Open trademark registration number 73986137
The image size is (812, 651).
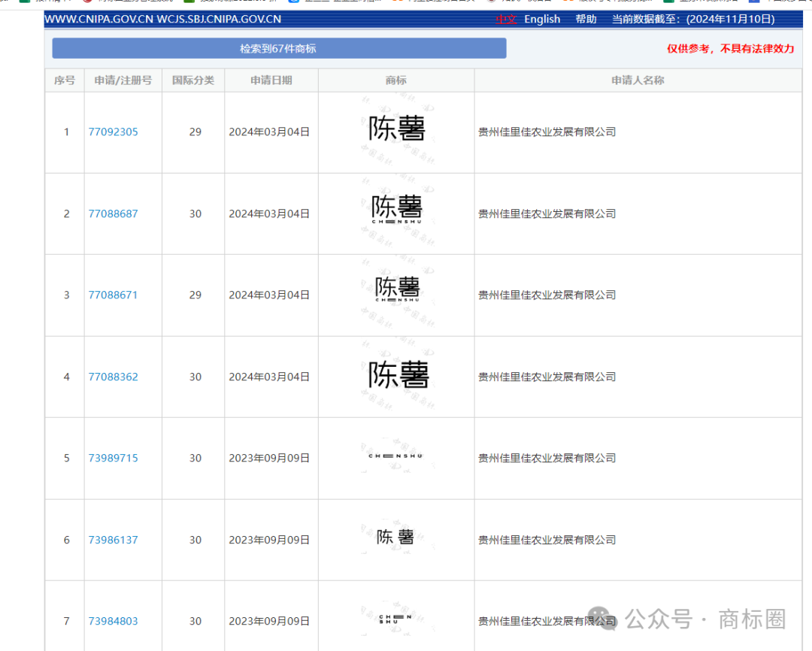point(113,540)
